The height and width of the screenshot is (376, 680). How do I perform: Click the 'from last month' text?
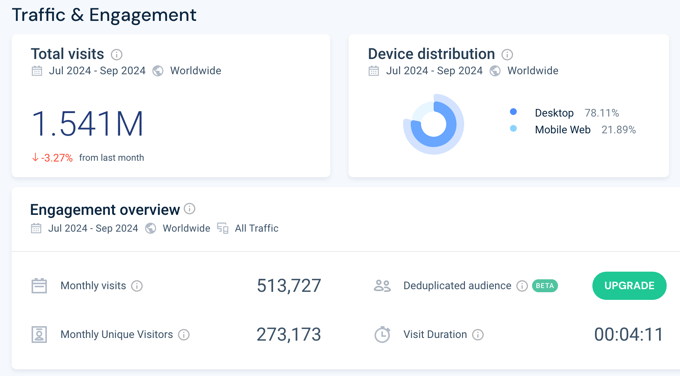coord(111,158)
